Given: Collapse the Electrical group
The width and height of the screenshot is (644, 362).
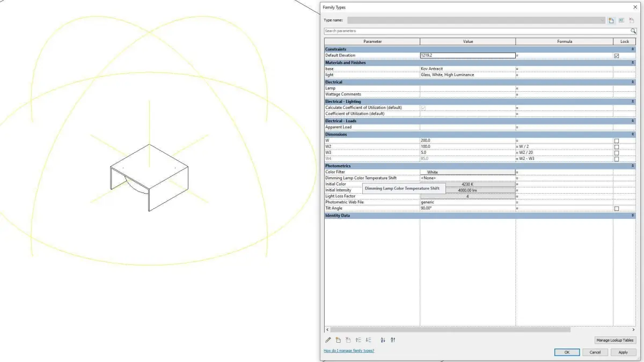Looking at the screenshot, I should pos(633,82).
